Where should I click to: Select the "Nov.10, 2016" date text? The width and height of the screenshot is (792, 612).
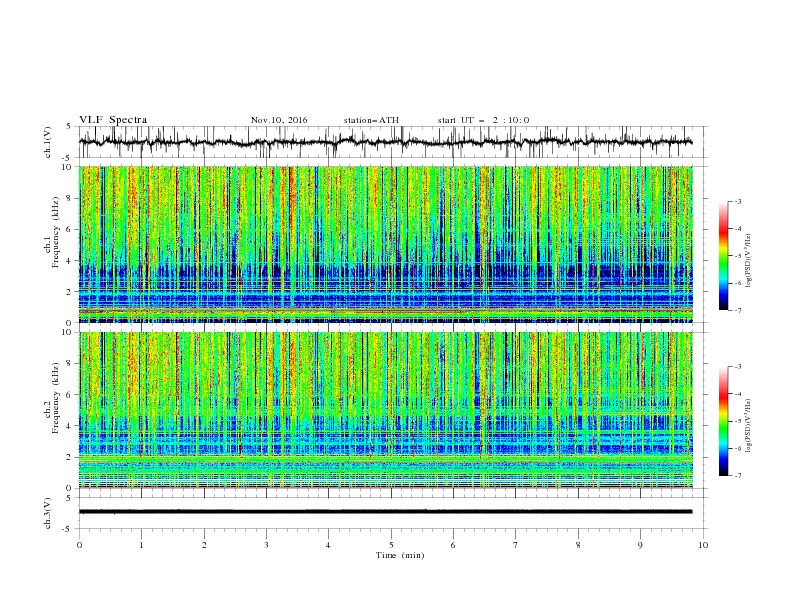pyautogui.click(x=279, y=120)
